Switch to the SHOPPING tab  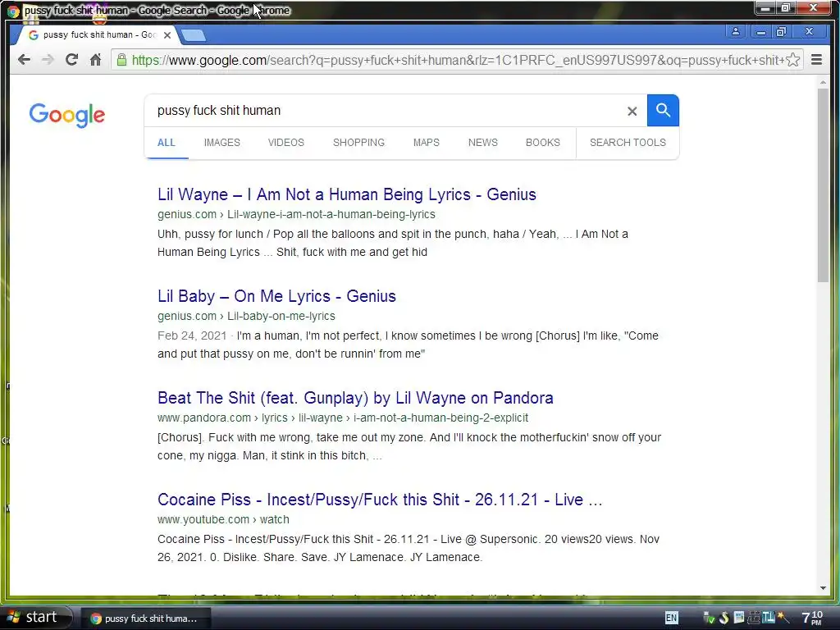(x=358, y=143)
